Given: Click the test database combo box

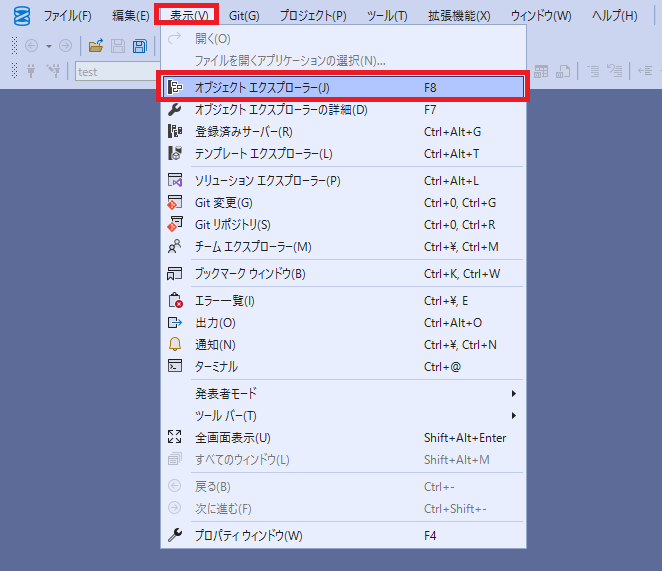Looking at the screenshot, I should [117, 71].
